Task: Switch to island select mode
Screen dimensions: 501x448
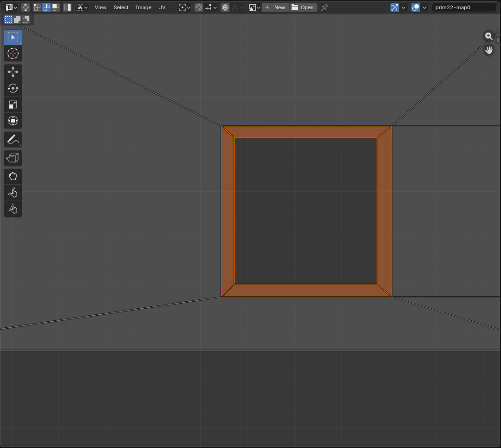Action: [67, 7]
